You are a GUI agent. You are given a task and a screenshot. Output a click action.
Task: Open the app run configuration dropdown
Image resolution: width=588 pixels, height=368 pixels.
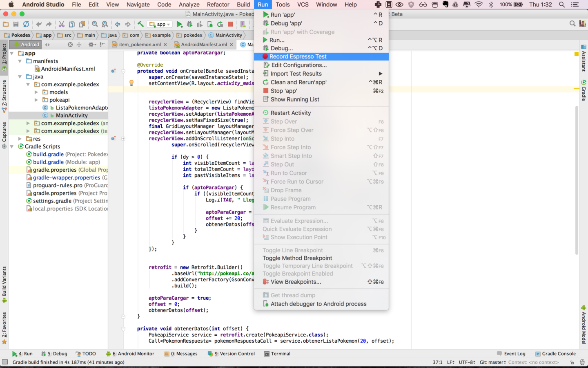coord(160,24)
